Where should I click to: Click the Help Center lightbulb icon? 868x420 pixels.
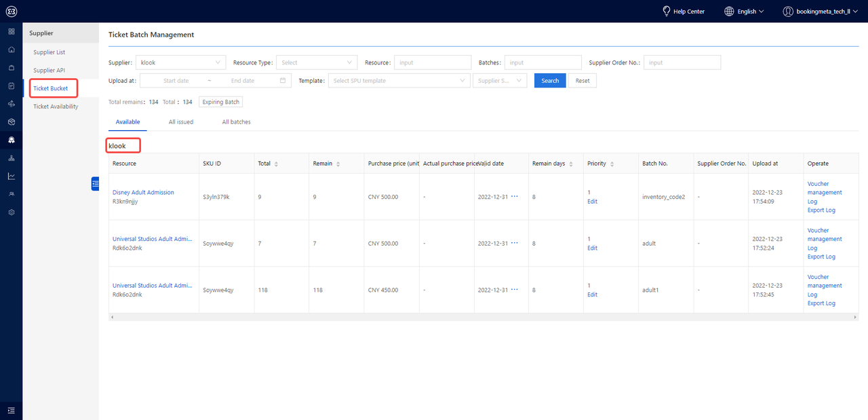667,12
